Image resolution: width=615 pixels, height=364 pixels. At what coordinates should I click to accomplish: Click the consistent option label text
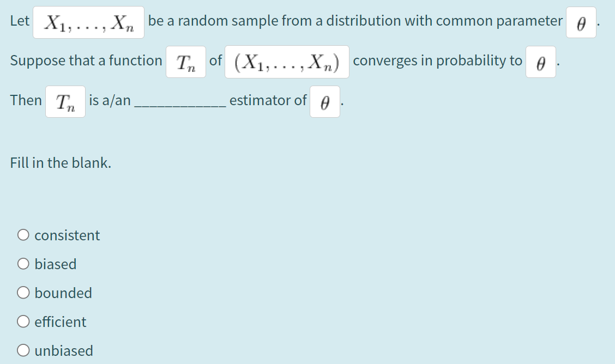click(x=67, y=235)
